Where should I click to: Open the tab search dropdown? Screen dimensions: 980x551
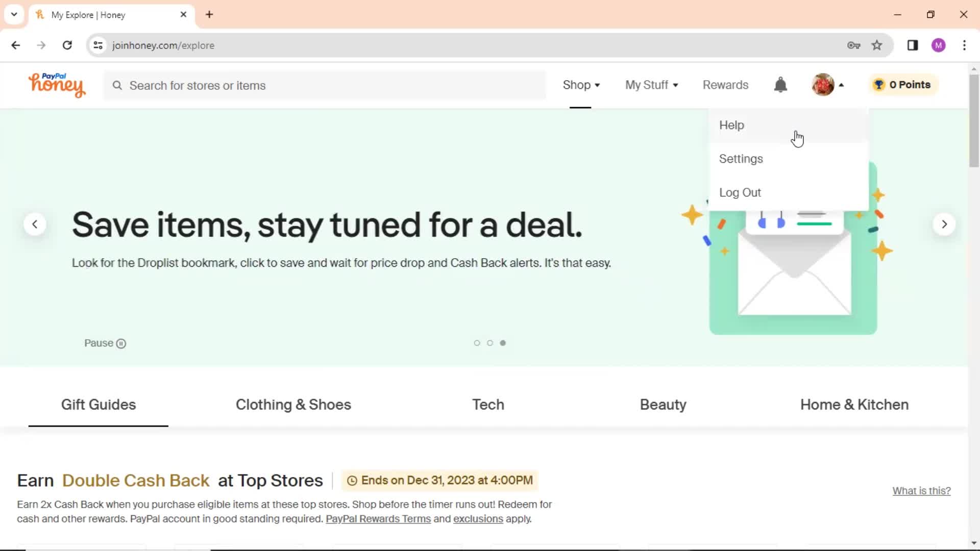[14, 15]
